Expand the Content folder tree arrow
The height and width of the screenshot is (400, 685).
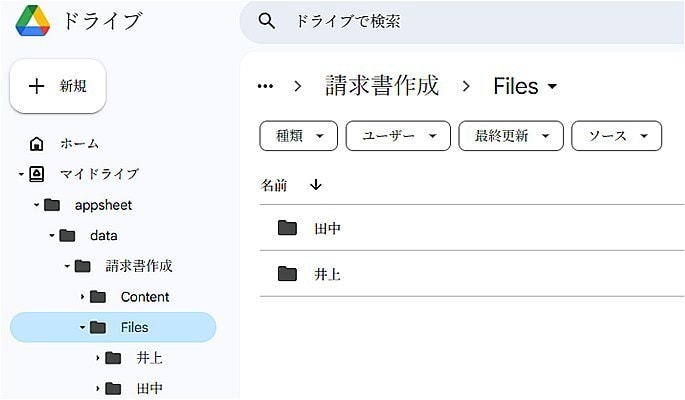(x=83, y=297)
